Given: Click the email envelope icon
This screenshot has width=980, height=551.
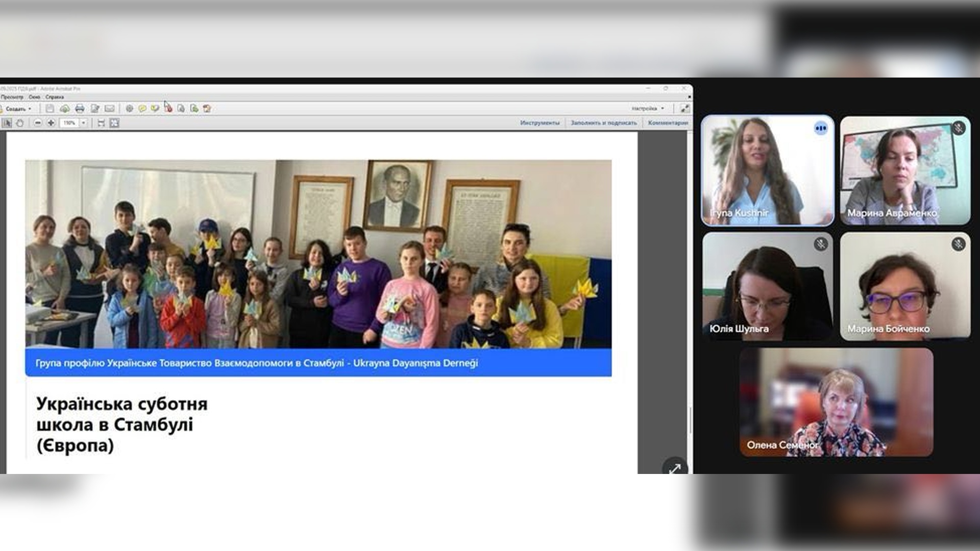Looking at the screenshot, I should (110, 108).
